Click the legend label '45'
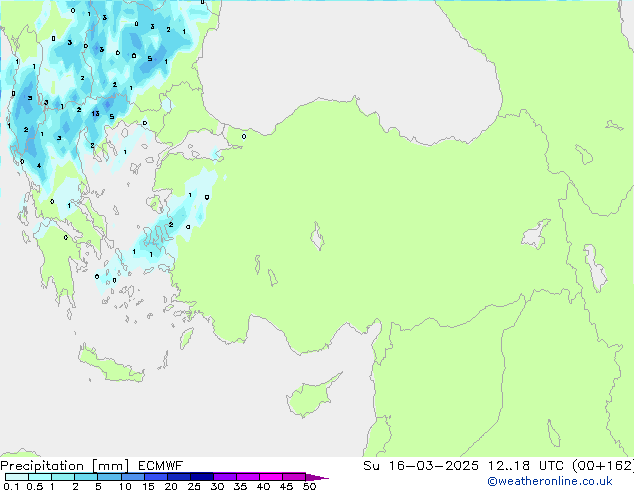 [286, 486]
